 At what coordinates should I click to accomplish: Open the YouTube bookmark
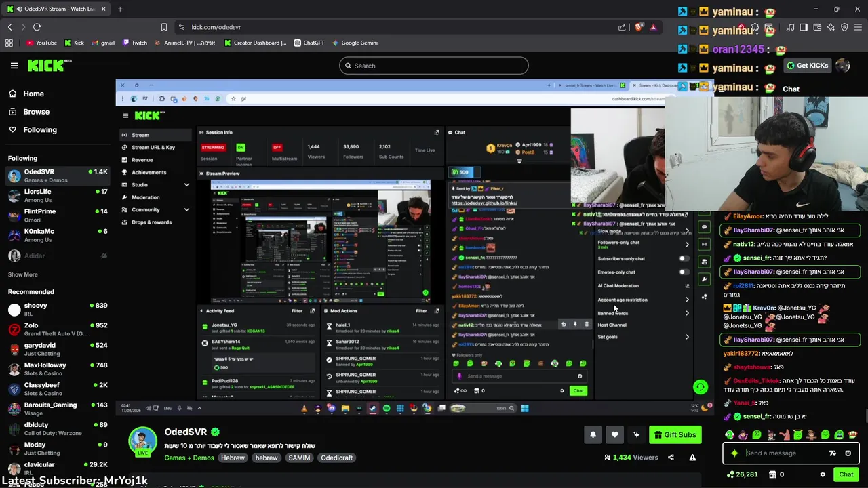[41, 43]
